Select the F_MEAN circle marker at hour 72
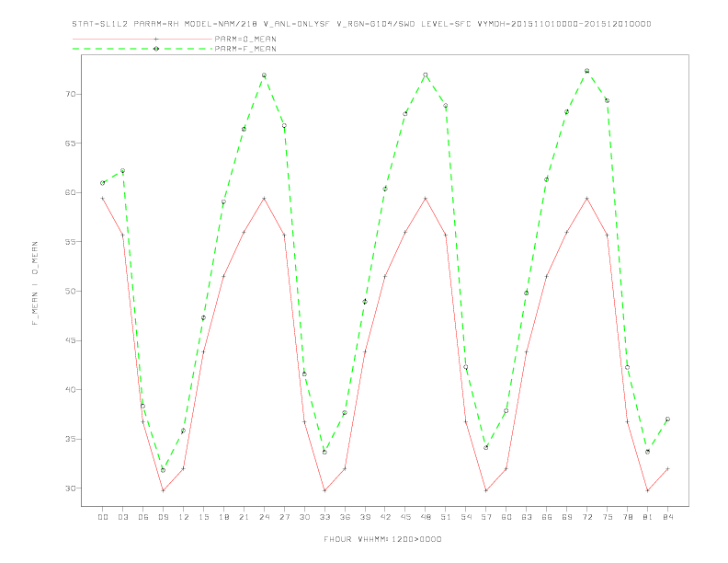The height and width of the screenshot is (563, 728). (x=586, y=71)
